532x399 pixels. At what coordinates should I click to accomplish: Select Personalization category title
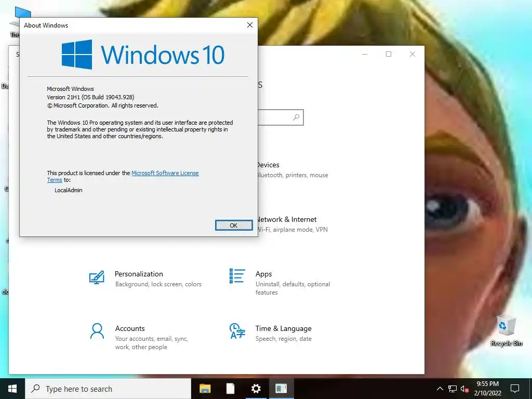(x=139, y=274)
